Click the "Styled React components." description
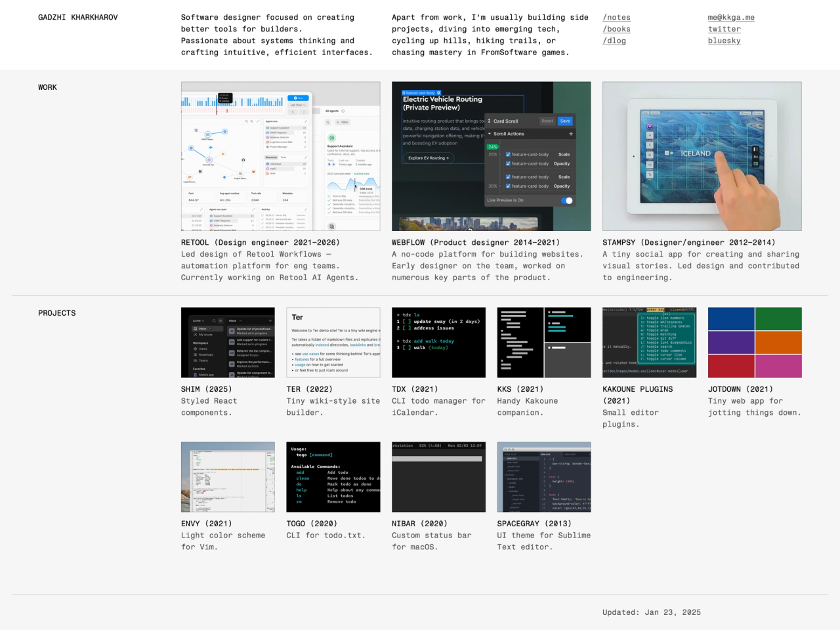 (x=209, y=408)
